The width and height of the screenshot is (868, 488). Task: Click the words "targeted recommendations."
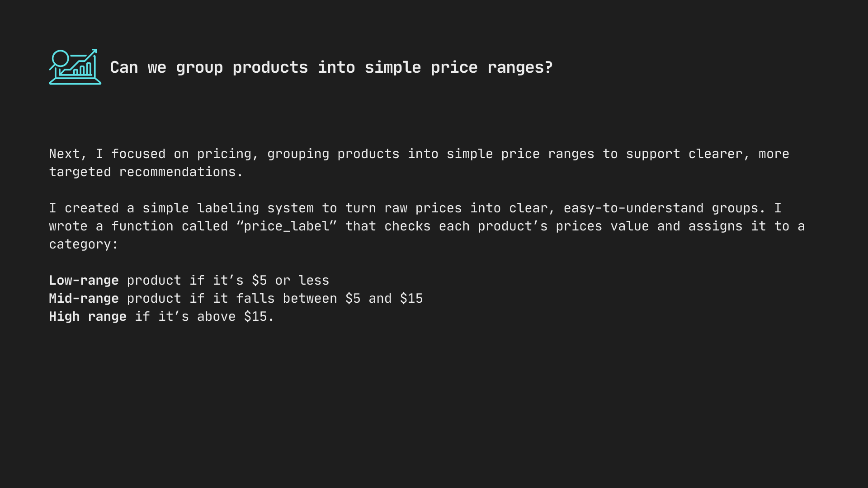pyautogui.click(x=146, y=172)
